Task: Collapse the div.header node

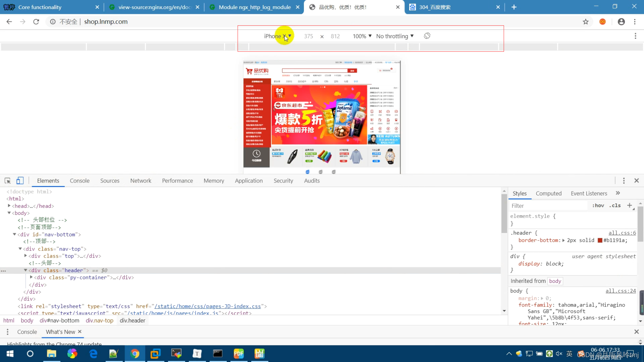Action: [26, 270]
